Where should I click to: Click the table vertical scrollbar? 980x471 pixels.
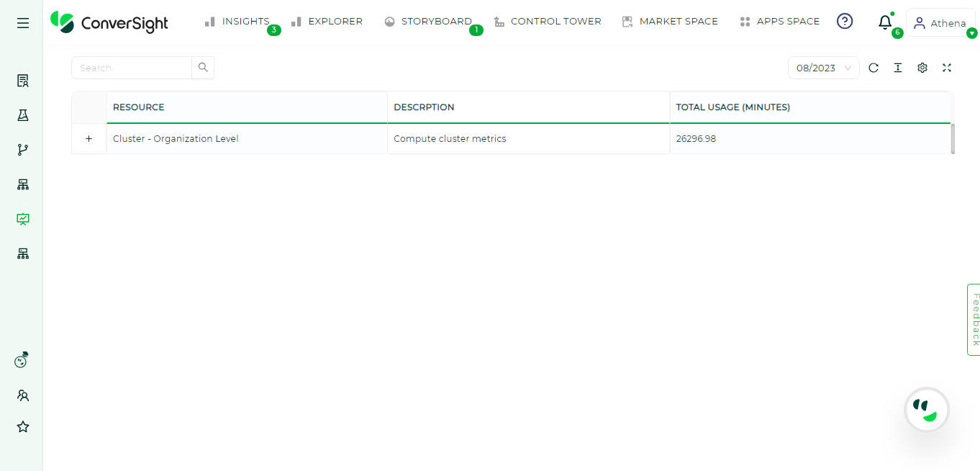pyautogui.click(x=953, y=139)
